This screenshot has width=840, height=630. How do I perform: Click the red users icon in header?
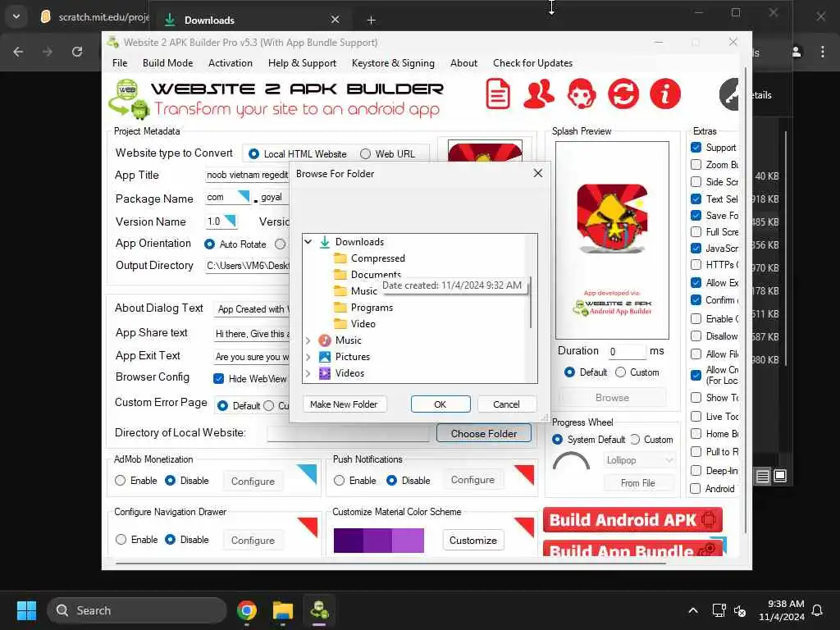pos(539,94)
